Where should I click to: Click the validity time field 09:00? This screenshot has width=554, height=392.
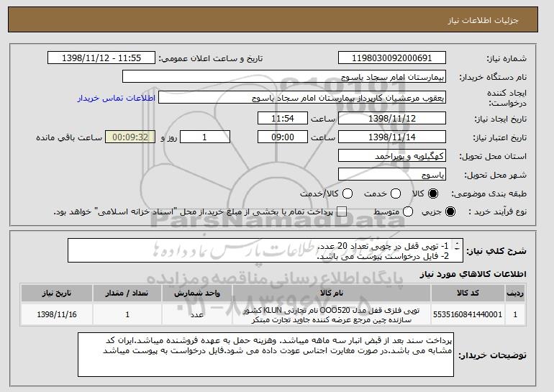pyautogui.click(x=283, y=137)
